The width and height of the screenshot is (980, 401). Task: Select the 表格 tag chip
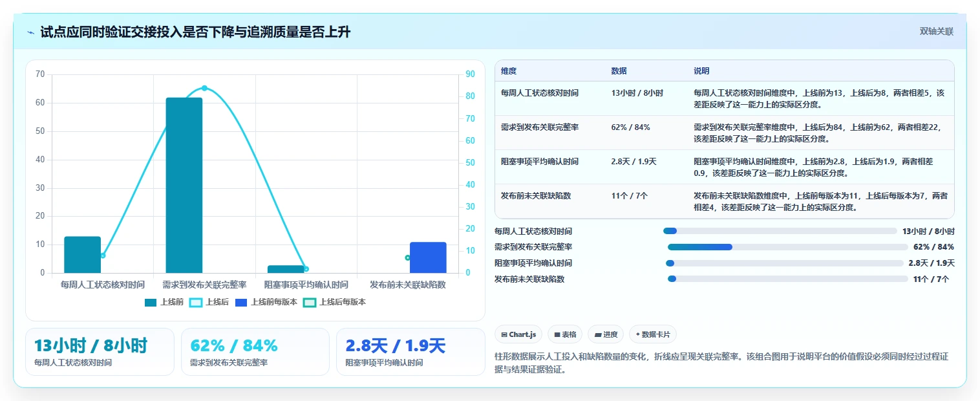[x=565, y=334]
